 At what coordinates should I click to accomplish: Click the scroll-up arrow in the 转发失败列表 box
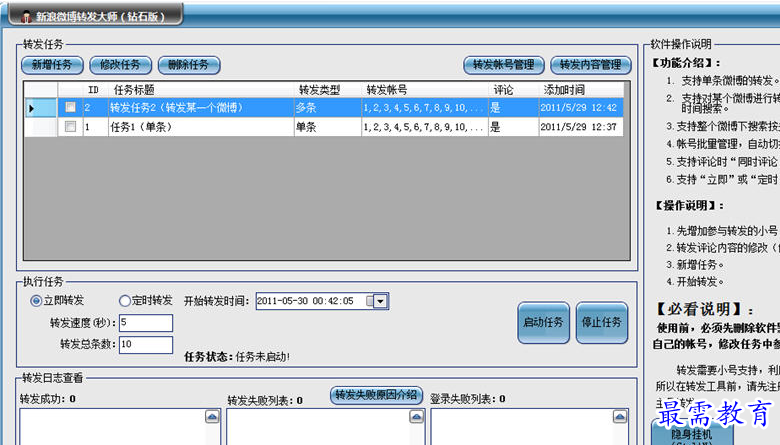(417, 416)
